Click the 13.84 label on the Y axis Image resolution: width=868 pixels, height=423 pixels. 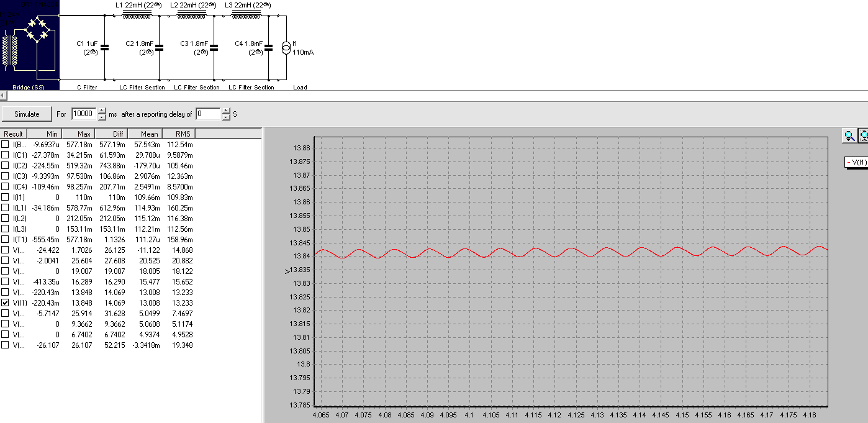click(x=302, y=256)
